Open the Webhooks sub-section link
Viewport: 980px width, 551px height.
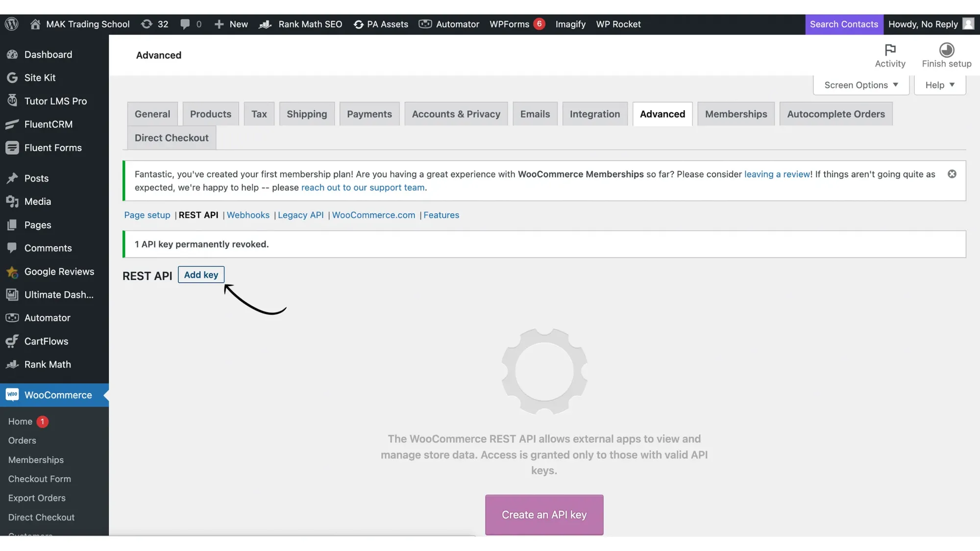[x=248, y=215]
